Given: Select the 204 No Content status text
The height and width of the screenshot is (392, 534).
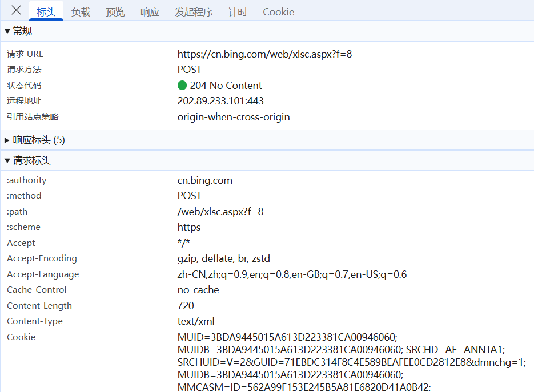Looking at the screenshot, I should coord(226,86).
